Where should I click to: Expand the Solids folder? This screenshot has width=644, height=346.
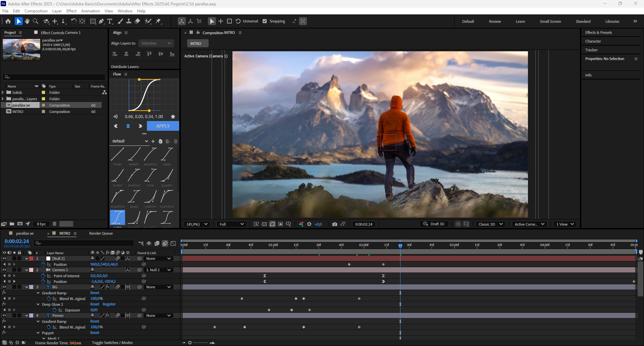(x=3, y=93)
